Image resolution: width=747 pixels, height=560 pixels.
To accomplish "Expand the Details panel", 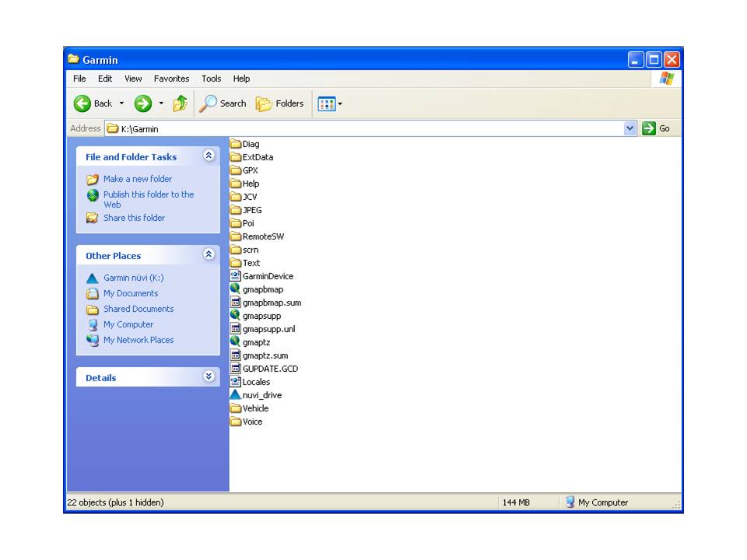I will (x=209, y=376).
